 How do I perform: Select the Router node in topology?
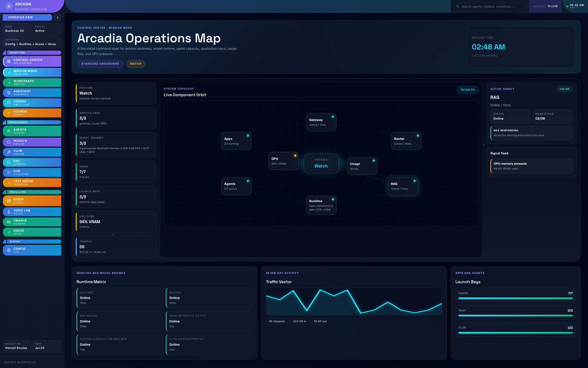tap(406, 141)
